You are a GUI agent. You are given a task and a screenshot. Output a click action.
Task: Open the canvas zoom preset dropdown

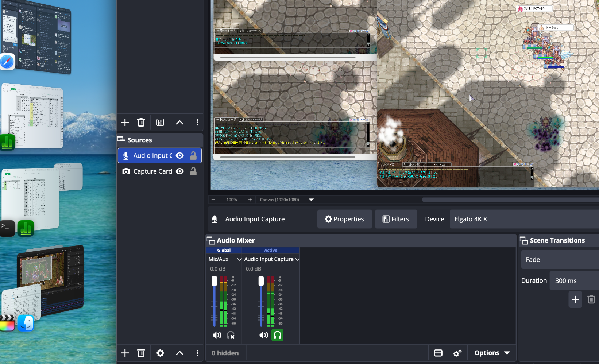[x=311, y=200]
